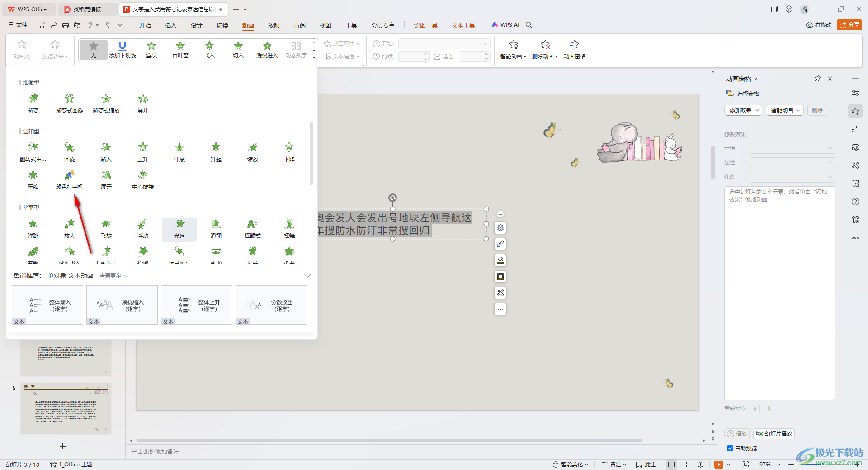Select slide 6 thumbnail
Viewport: 868px width, 470px height.
[x=66, y=408]
